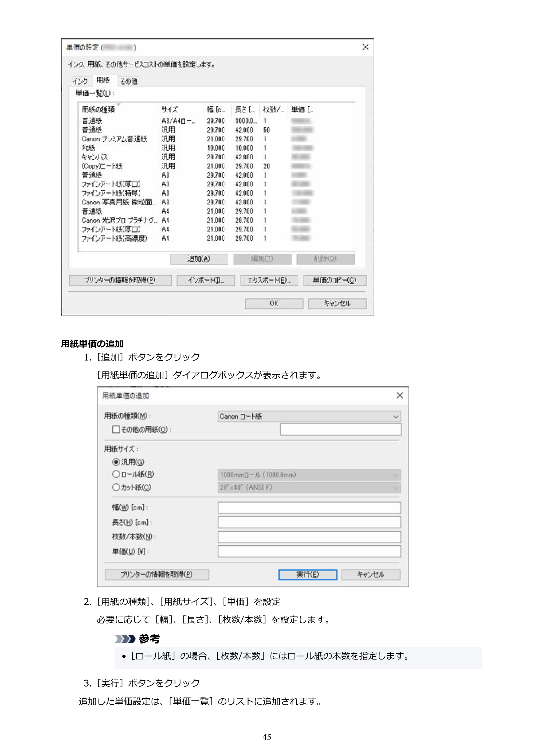Viewport: 534px width, 756px height.
Task: Close the 単価の設定 dialog
Action: coord(365,47)
